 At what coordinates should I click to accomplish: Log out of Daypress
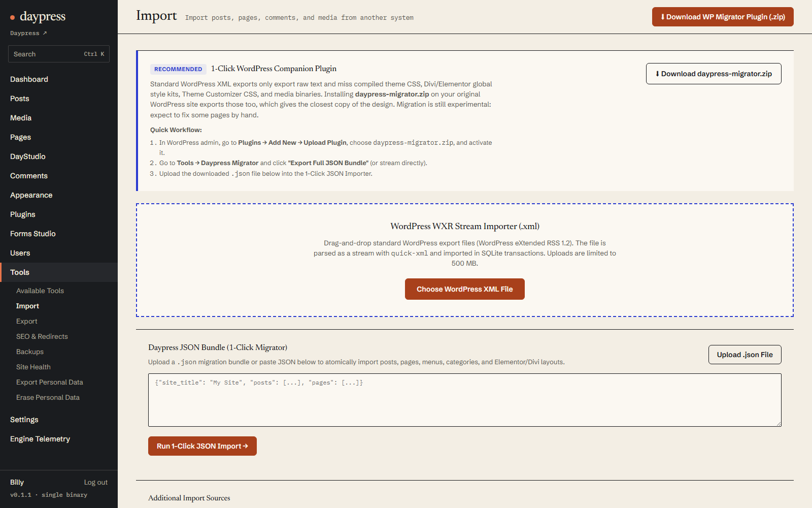(x=96, y=482)
